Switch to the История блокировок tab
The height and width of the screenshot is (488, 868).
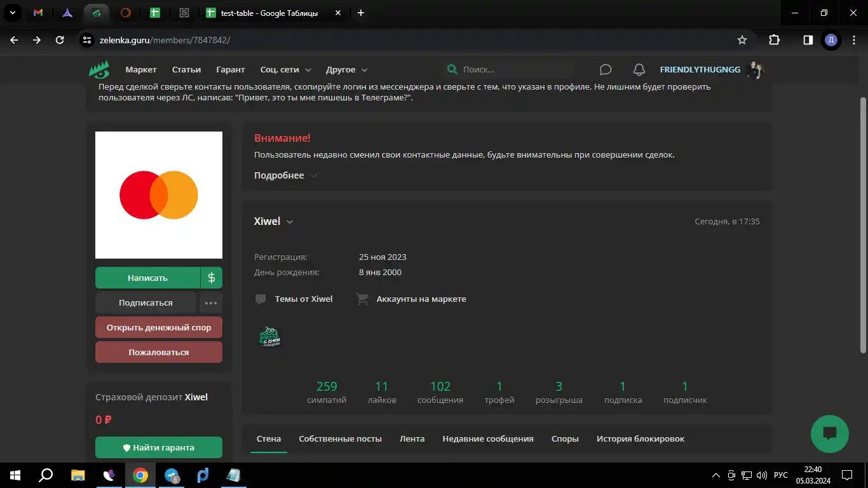(641, 438)
